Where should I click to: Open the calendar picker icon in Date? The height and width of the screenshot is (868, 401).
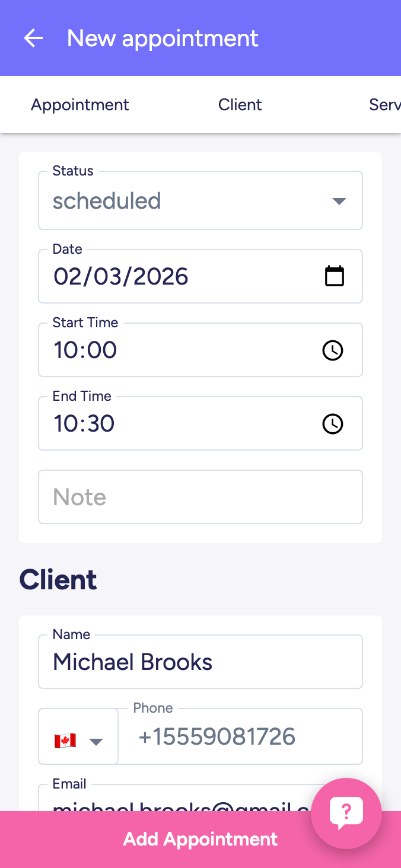[335, 276]
